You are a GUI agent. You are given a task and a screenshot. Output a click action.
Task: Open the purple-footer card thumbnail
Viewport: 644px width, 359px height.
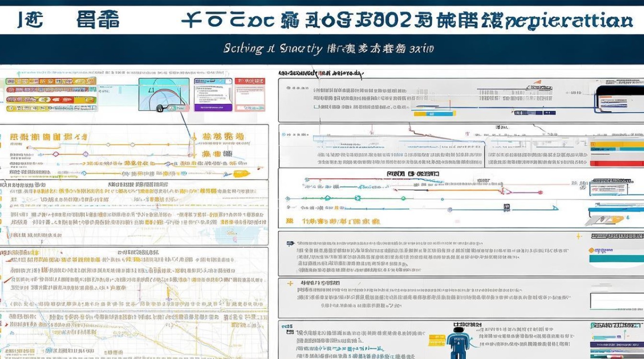213,95
